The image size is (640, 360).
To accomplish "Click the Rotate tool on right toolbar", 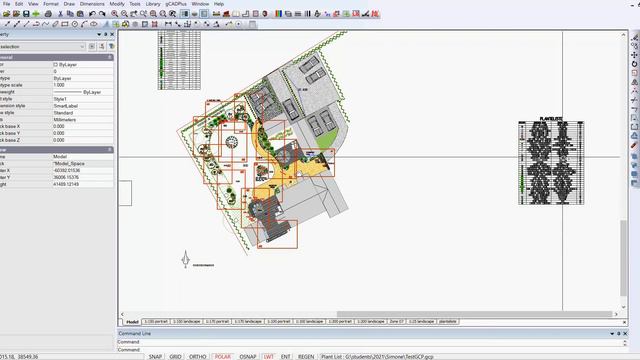I will click(634, 64).
